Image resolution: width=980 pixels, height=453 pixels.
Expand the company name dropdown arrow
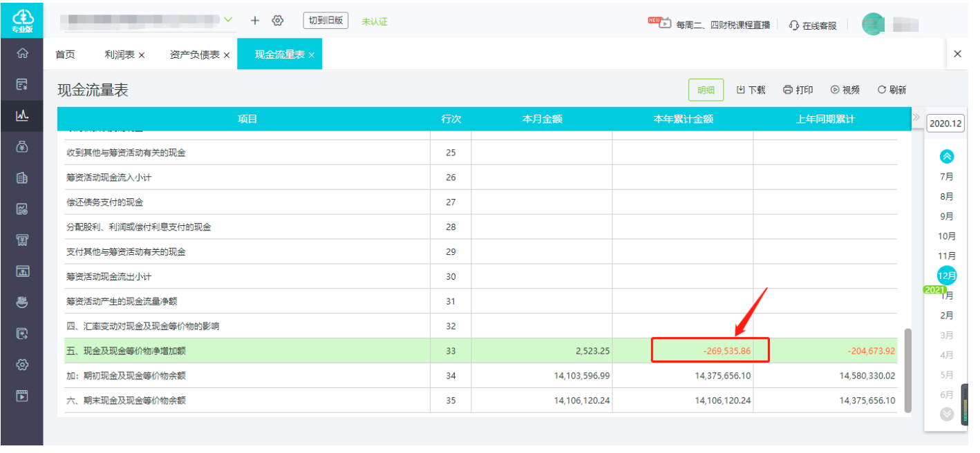tap(229, 20)
